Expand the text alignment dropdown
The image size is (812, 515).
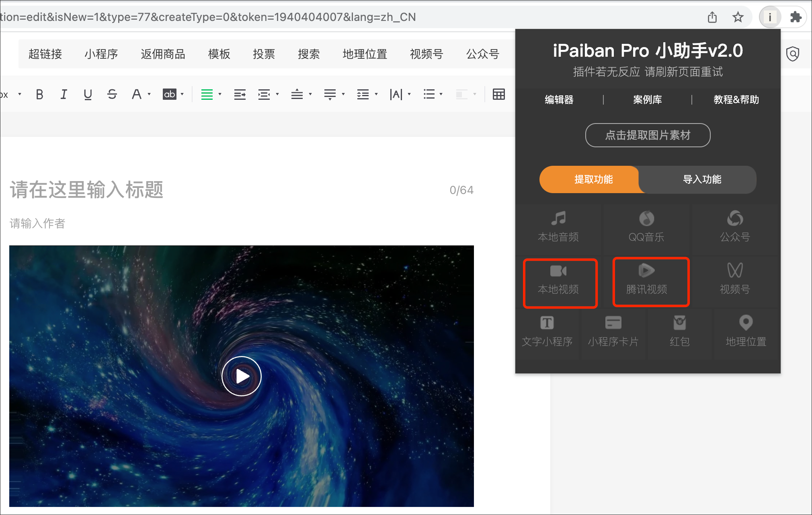(x=220, y=95)
